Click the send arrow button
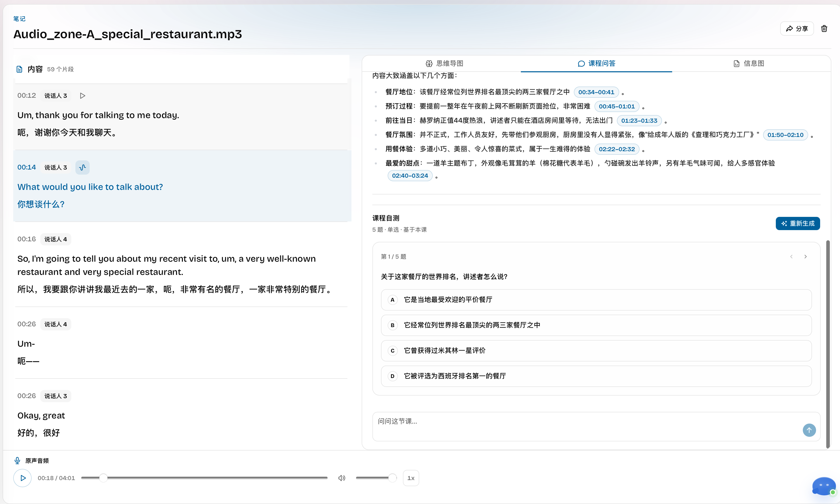The height and width of the screenshot is (504, 840). (809, 430)
